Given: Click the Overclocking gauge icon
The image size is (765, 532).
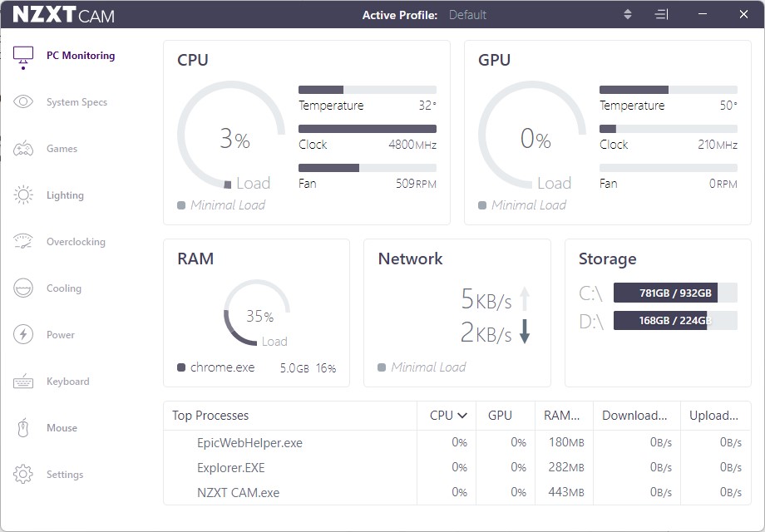Looking at the screenshot, I should point(23,242).
